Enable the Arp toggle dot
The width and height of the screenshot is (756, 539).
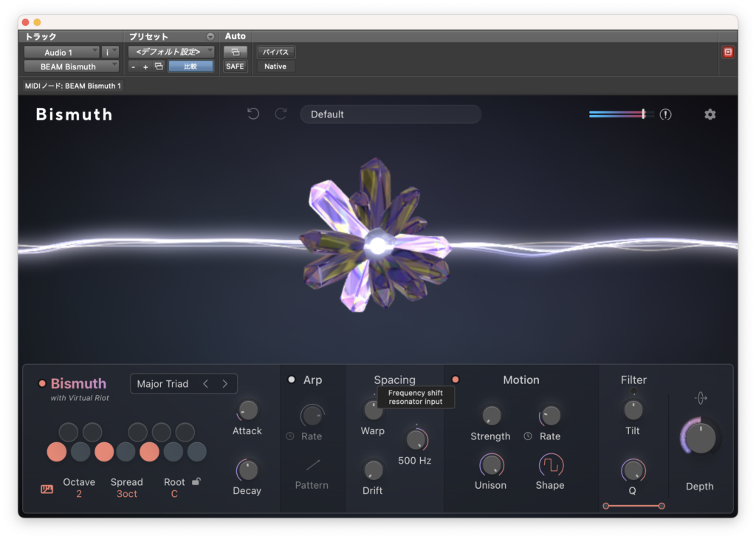[291, 380]
